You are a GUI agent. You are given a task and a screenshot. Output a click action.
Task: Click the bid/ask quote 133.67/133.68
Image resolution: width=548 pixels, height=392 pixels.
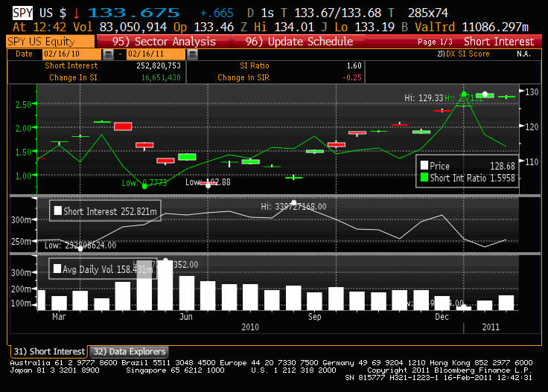[x=337, y=13]
